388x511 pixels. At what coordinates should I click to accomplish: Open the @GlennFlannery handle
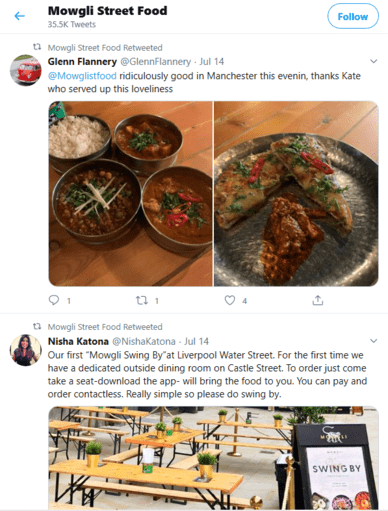pos(155,62)
